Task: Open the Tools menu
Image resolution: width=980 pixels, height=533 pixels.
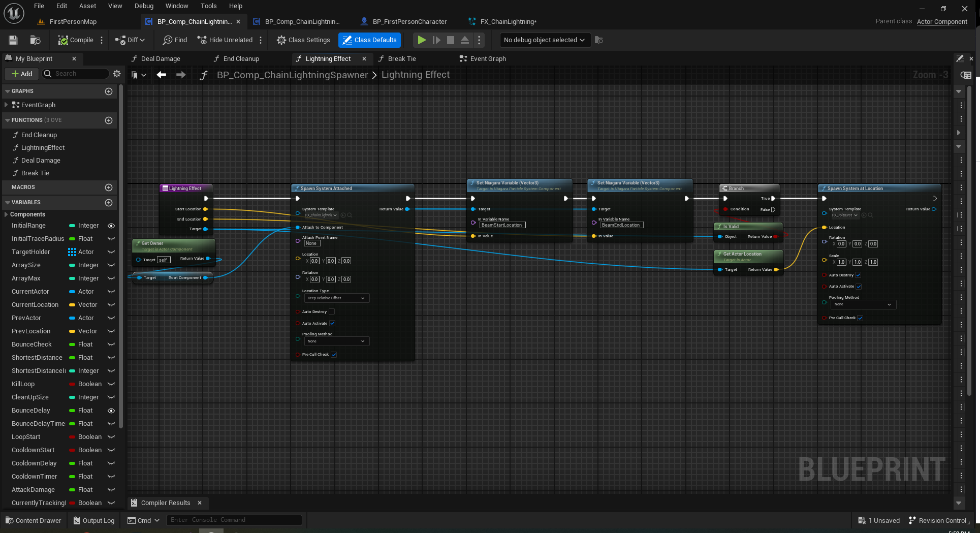Action: (208, 6)
